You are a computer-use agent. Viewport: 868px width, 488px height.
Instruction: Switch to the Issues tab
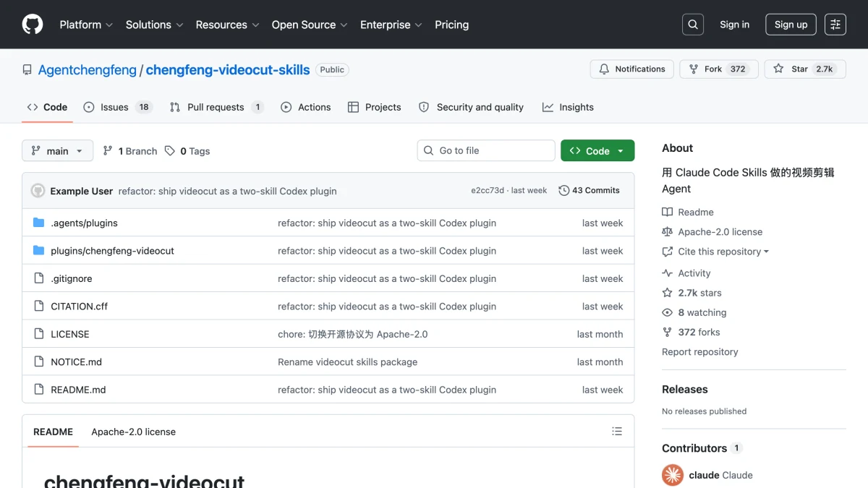[x=116, y=107]
